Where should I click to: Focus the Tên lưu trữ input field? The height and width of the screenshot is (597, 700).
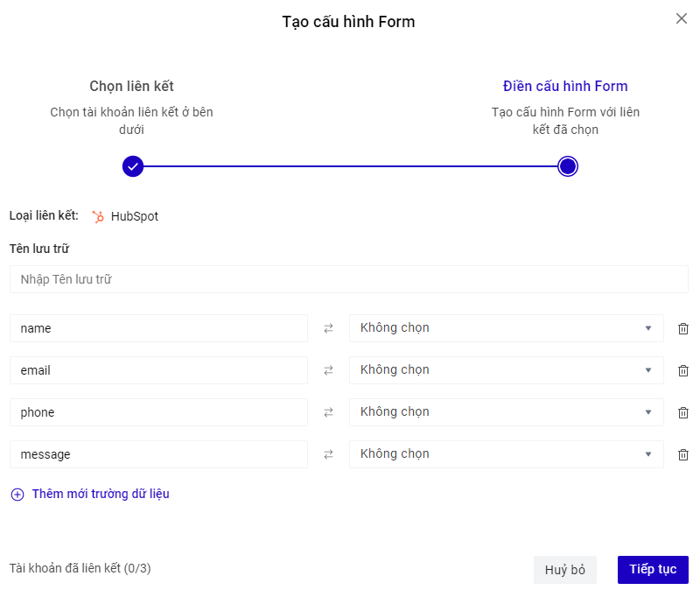click(x=348, y=279)
